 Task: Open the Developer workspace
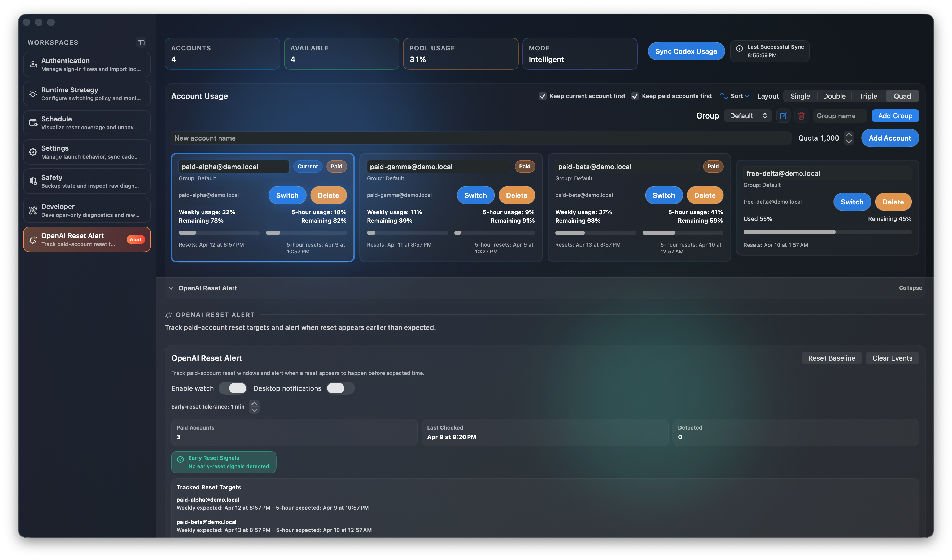point(87,210)
